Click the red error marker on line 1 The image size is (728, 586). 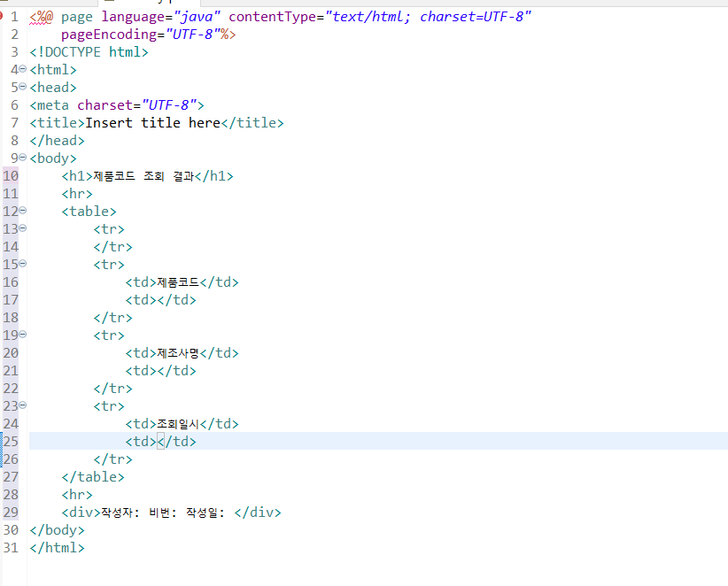(x=1, y=17)
